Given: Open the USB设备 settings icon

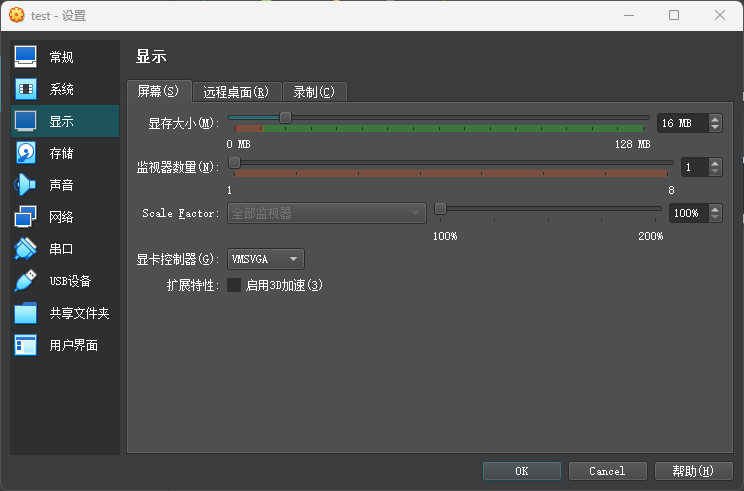Looking at the screenshot, I should click(x=25, y=281).
